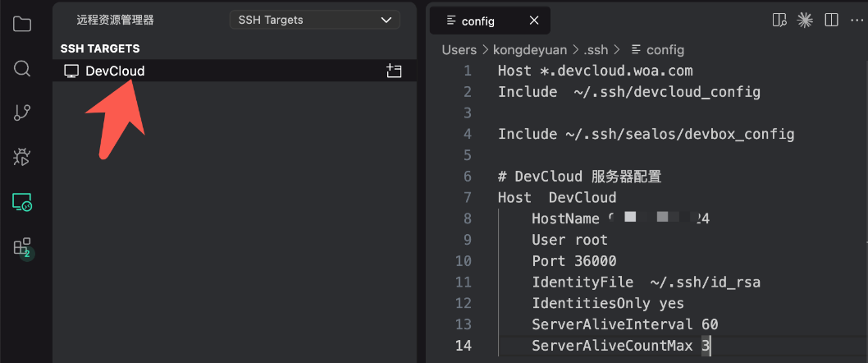Click the split editor right icon
The height and width of the screenshot is (363, 868).
831,20
